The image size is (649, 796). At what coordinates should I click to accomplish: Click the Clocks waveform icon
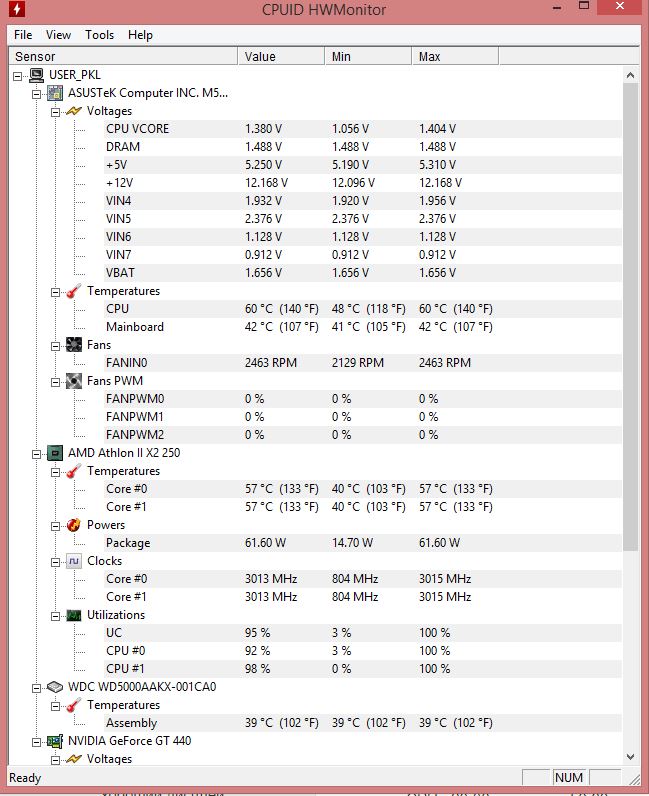pos(74,561)
